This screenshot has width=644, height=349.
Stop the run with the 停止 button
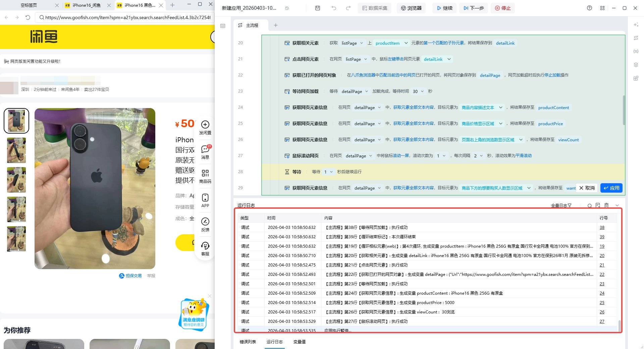coord(503,8)
